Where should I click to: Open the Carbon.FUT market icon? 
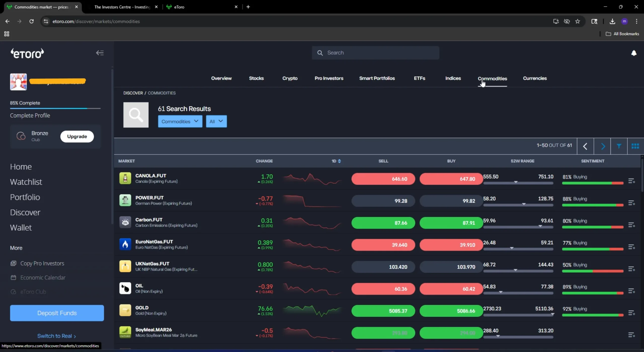coord(125,222)
